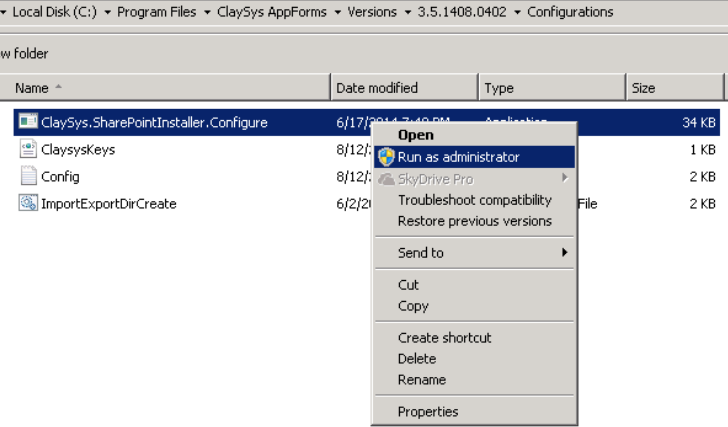The image size is (728, 427).
Task: Open dropdown arrow after Local Disk (C:)
Action: click(x=107, y=13)
